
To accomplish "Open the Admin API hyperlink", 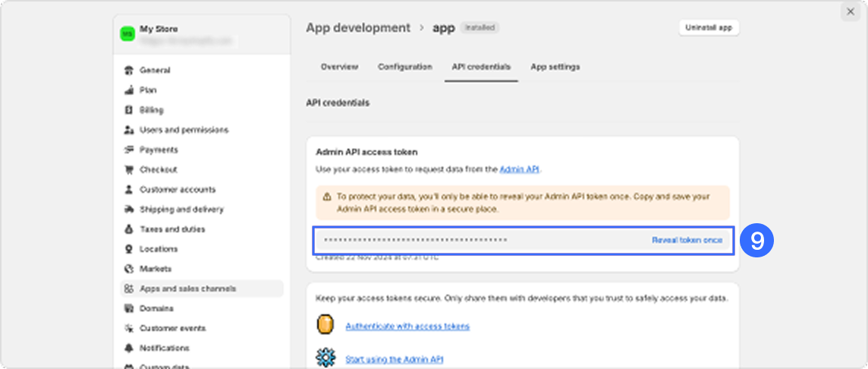I will tap(519, 169).
